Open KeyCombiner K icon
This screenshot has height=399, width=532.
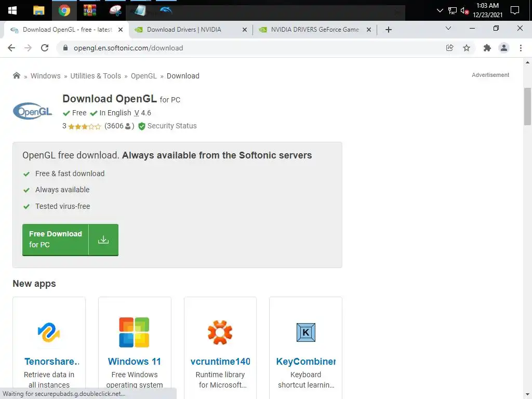305,332
